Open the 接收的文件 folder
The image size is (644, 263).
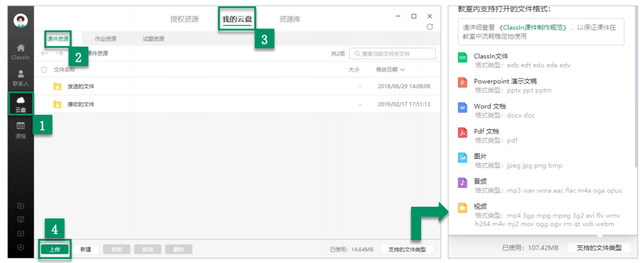80,105
